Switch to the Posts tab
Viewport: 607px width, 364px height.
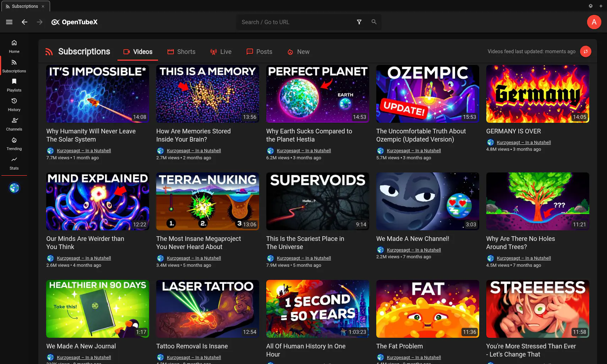(x=259, y=52)
